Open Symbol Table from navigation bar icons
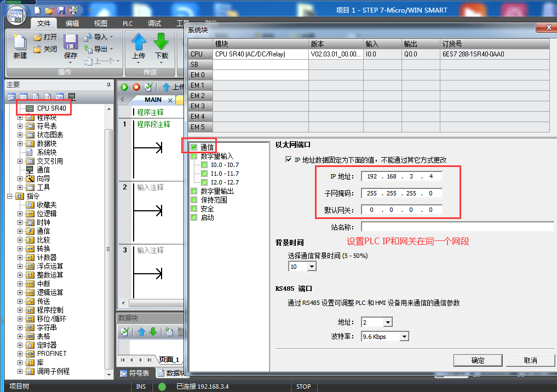Viewport: 557px width, 392px height. click(x=12, y=96)
